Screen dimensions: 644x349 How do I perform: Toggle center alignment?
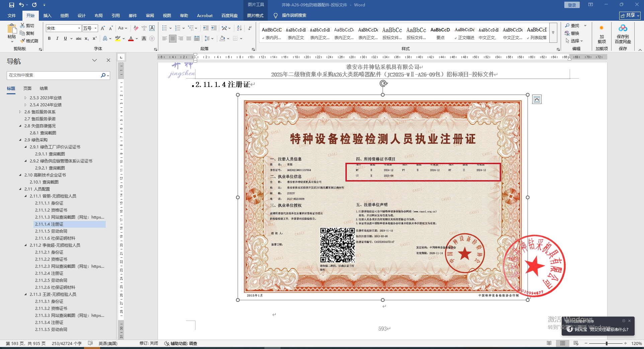[173, 38]
